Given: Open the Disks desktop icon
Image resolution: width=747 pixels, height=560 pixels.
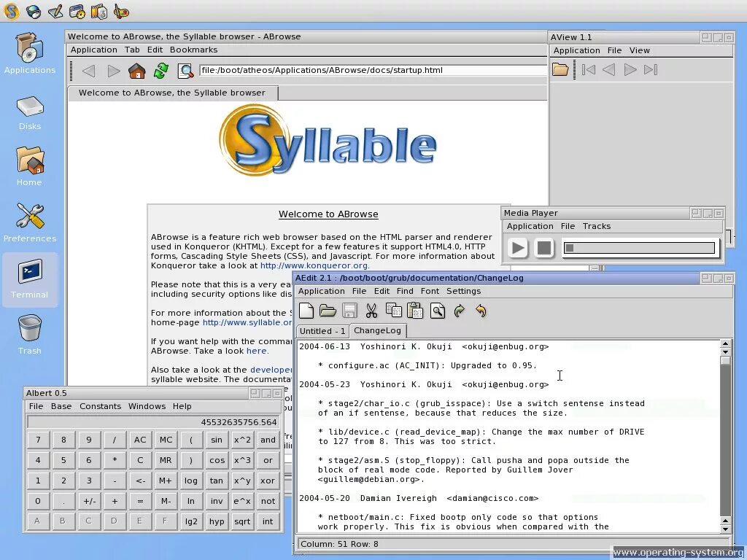Looking at the screenshot, I should 29,113.
